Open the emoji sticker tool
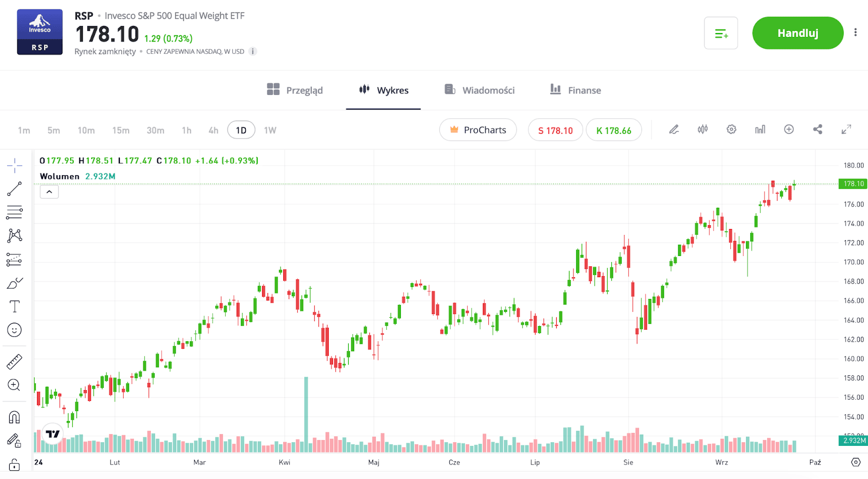The image size is (868, 479). point(15,330)
